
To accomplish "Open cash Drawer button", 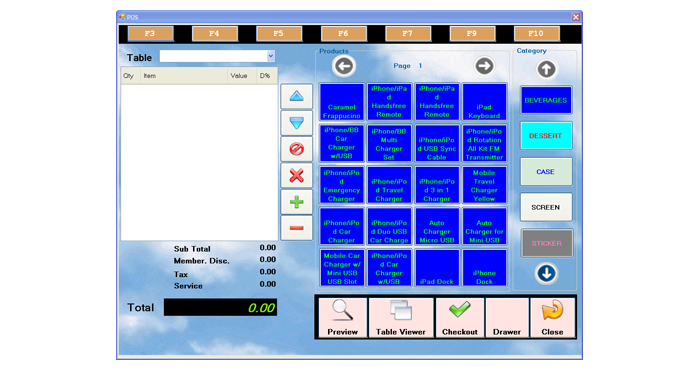I will point(507,317).
